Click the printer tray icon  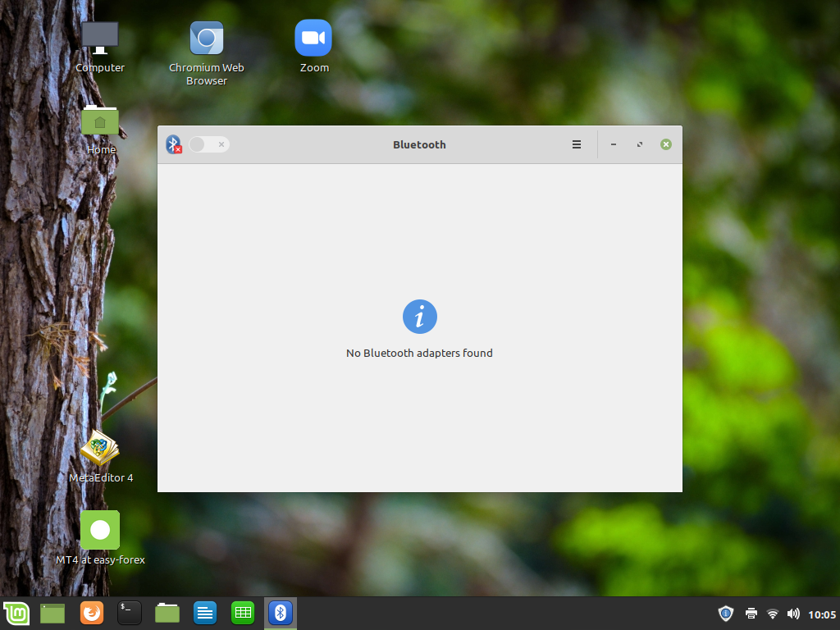point(751,614)
